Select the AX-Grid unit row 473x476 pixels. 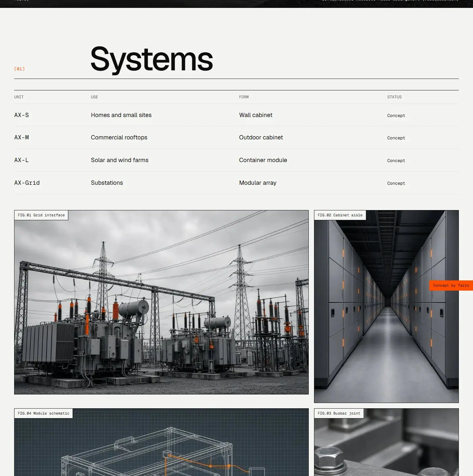[x=236, y=183]
